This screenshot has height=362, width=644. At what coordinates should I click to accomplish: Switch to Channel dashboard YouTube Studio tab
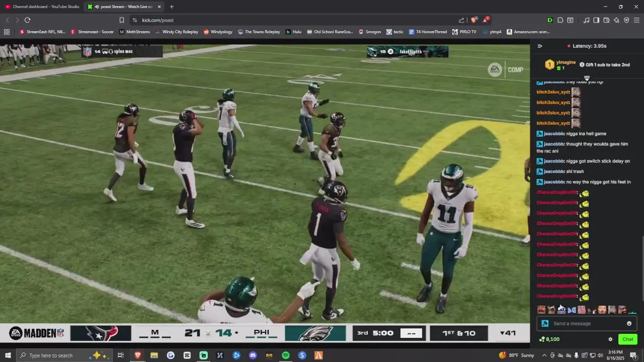coord(42,7)
